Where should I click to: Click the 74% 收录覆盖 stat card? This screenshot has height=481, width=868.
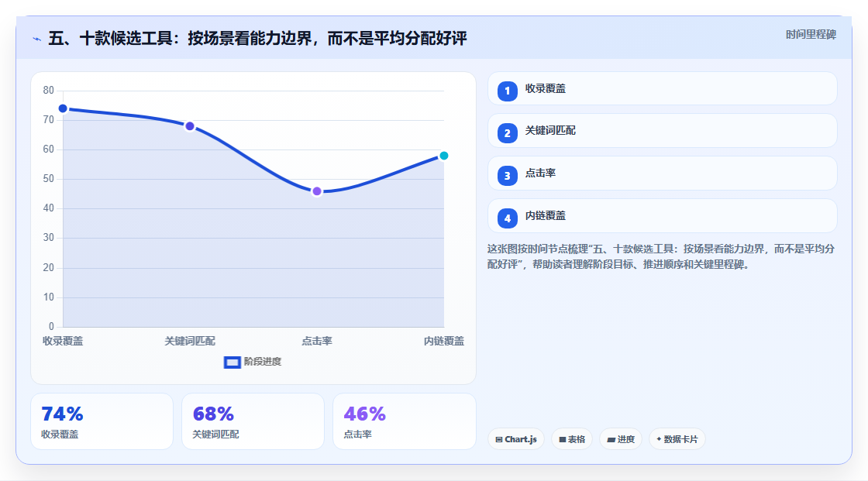click(x=102, y=421)
